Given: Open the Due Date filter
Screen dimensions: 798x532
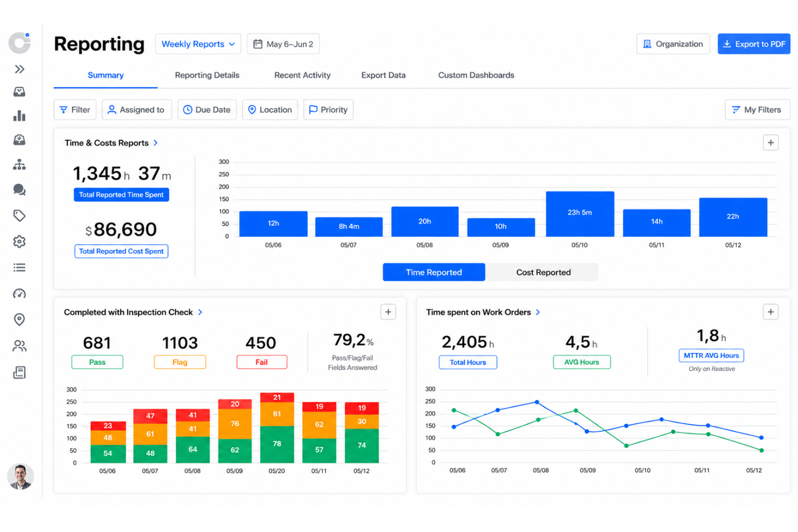Looking at the screenshot, I should 207,109.
